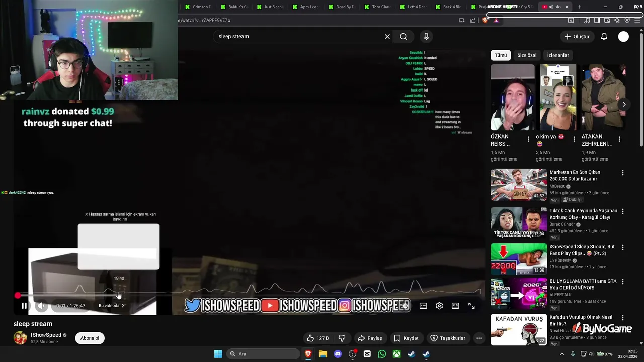Screen dimensions: 644x362
Task: Select the 'Size özel' filter chip
Action: click(527, 55)
